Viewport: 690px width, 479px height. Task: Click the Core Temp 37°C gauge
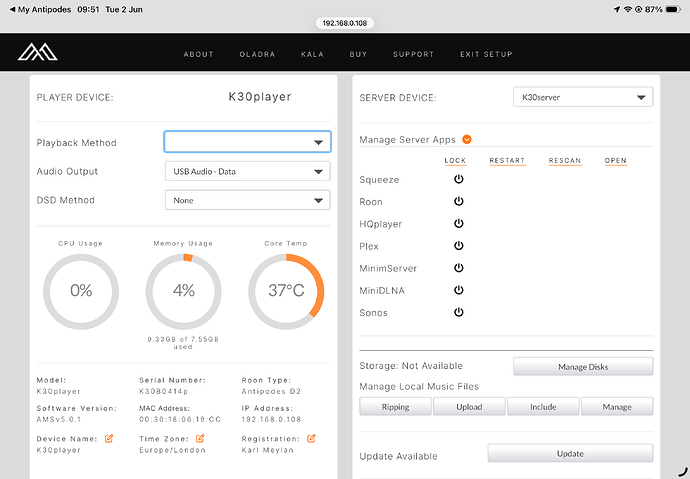click(x=286, y=291)
